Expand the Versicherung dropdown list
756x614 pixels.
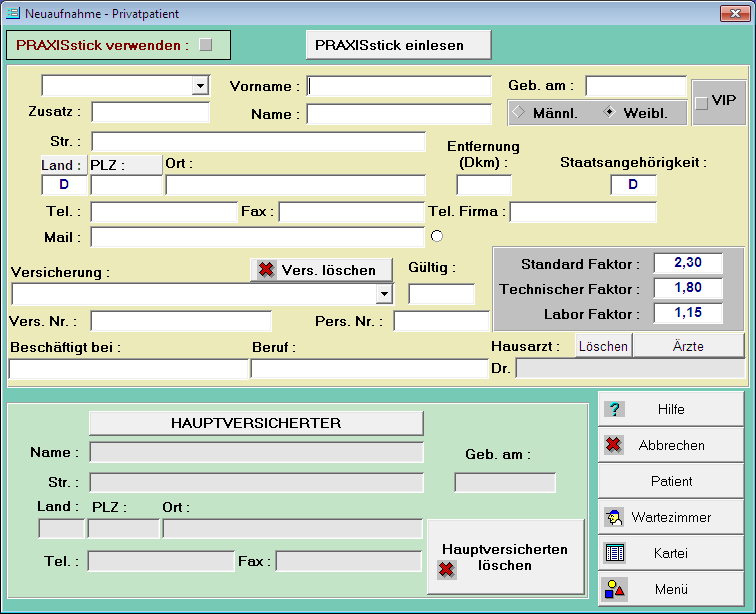coord(384,294)
